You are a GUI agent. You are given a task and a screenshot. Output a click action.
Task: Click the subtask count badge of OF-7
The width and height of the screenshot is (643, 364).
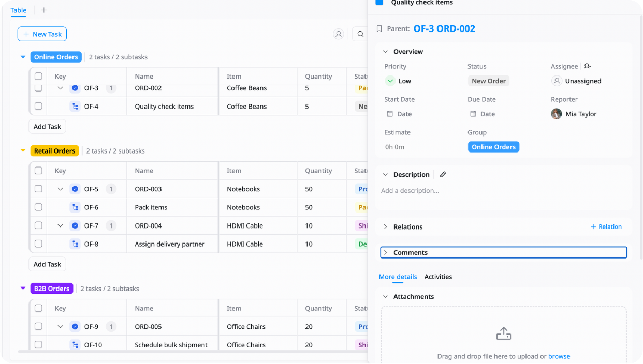coord(111,226)
